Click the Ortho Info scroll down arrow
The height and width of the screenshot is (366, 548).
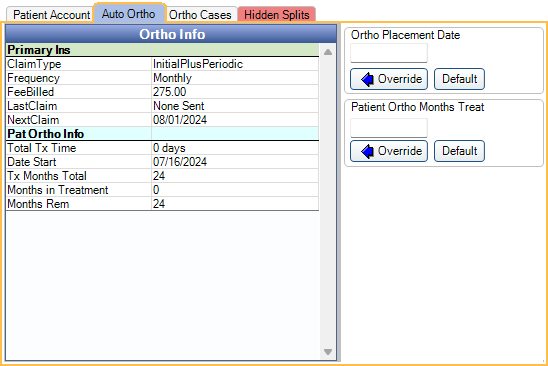pyautogui.click(x=327, y=352)
